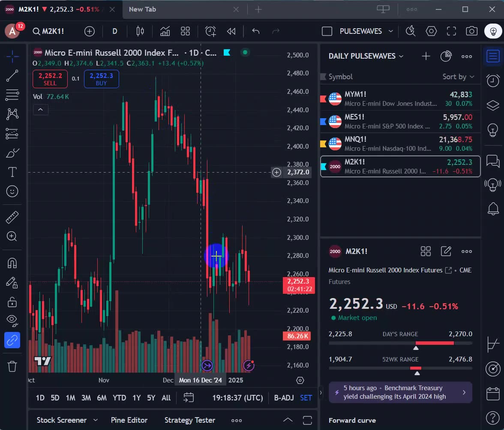Viewport: 504px width, 430px height.
Task: Select the chart layout square icon
Action: (327, 31)
